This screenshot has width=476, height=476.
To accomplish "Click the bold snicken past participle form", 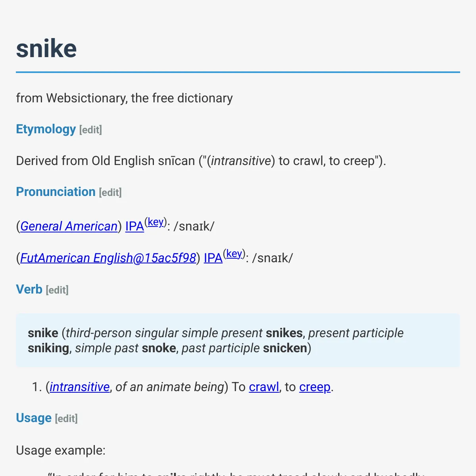I will [x=285, y=348].
